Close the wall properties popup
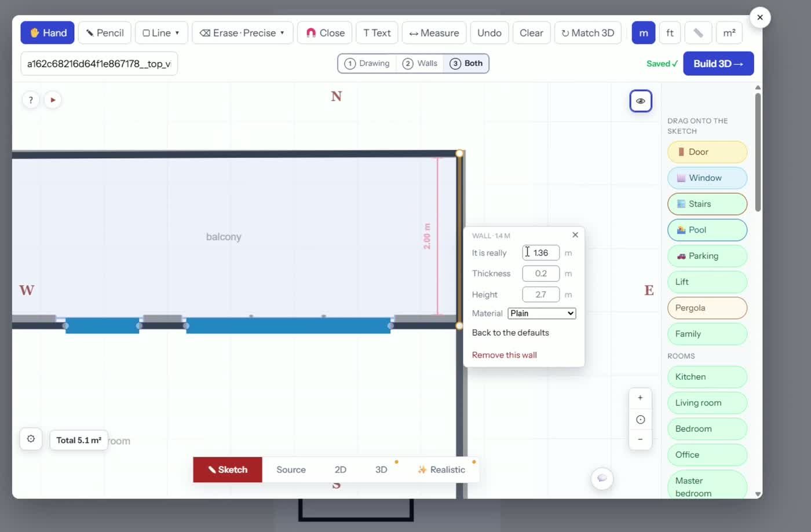This screenshot has height=532, width=811. tap(575, 234)
